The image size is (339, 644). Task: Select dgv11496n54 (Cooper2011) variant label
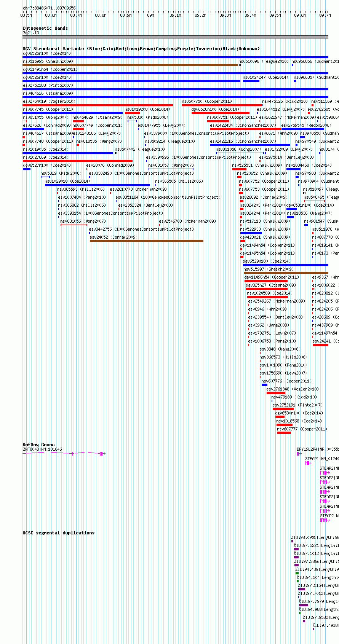272,277
